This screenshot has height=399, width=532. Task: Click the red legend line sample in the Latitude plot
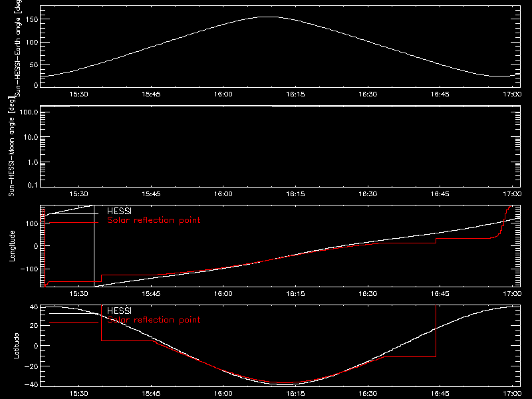74,323
